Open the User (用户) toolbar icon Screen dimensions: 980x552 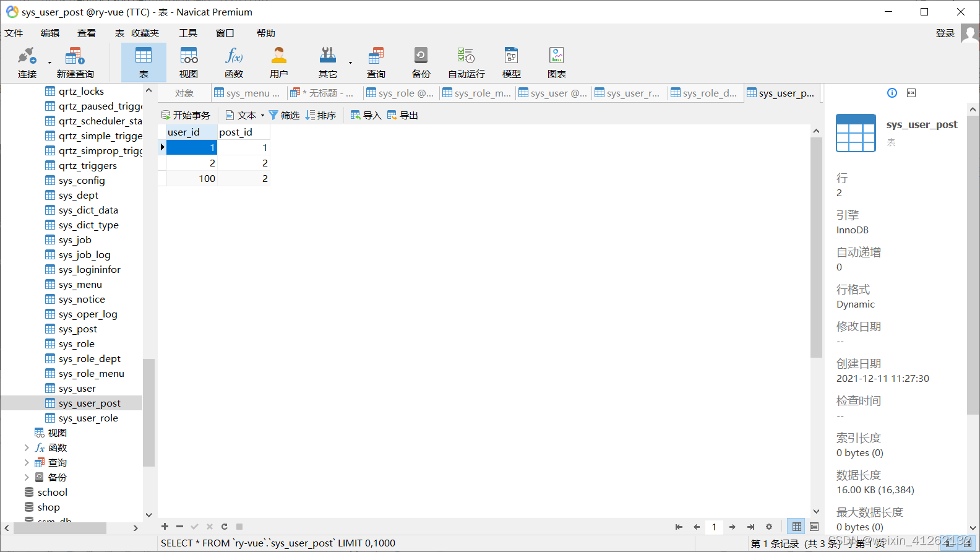[279, 63]
